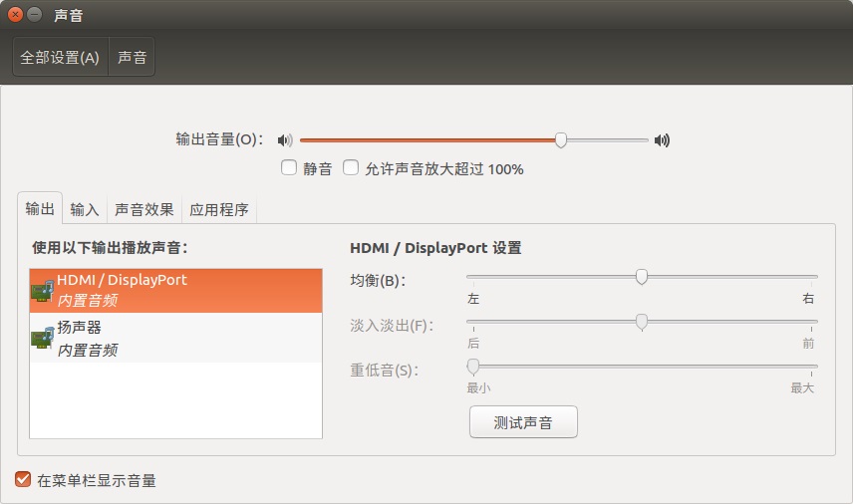Switch to the 应用程序 tab
This screenshot has width=853, height=504.
point(219,209)
